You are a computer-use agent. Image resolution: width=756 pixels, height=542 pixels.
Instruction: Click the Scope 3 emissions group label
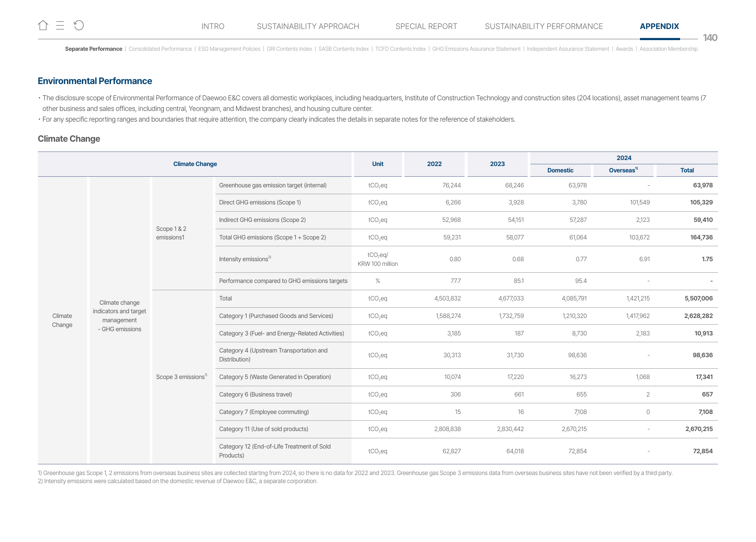(x=181, y=377)
